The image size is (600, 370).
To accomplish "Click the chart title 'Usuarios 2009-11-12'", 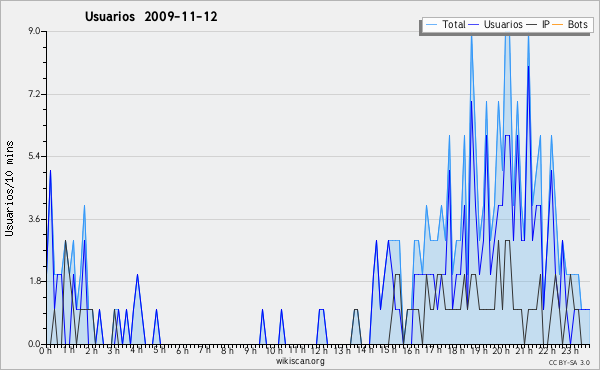I will pyautogui.click(x=151, y=17).
